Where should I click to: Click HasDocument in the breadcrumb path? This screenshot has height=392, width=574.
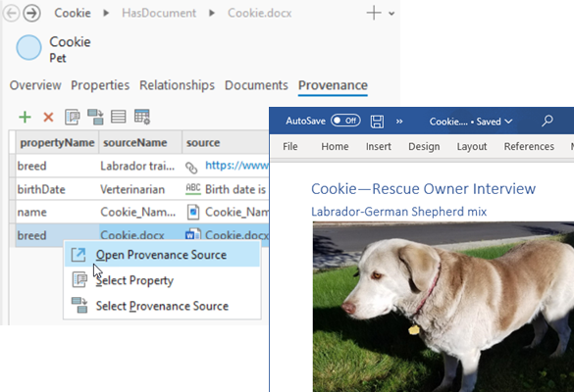(x=159, y=13)
